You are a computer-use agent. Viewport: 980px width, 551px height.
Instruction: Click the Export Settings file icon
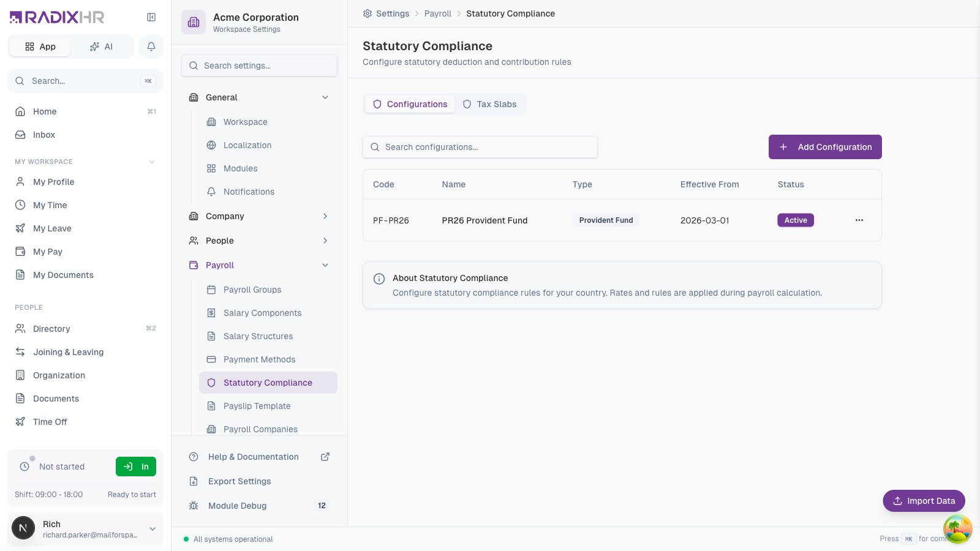click(x=194, y=481)
